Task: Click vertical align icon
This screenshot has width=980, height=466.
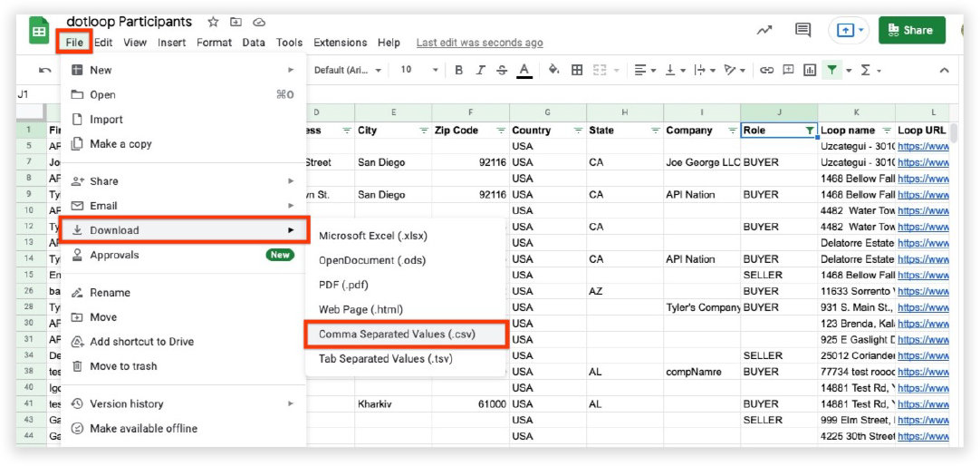Action: point(670,70)
